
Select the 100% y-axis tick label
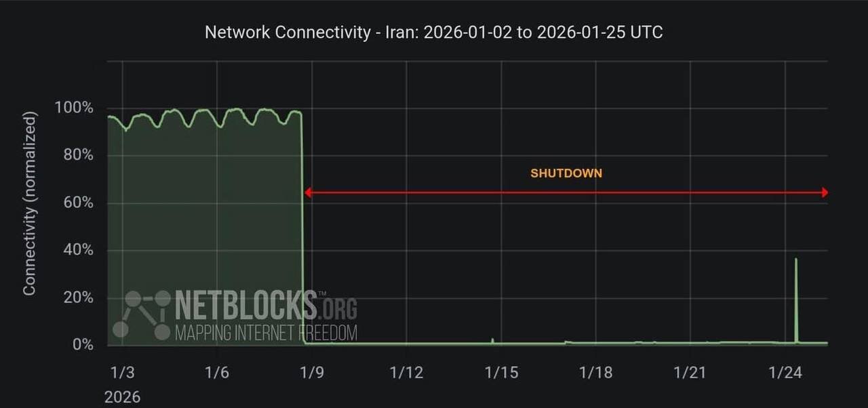[x=74, y=108]
